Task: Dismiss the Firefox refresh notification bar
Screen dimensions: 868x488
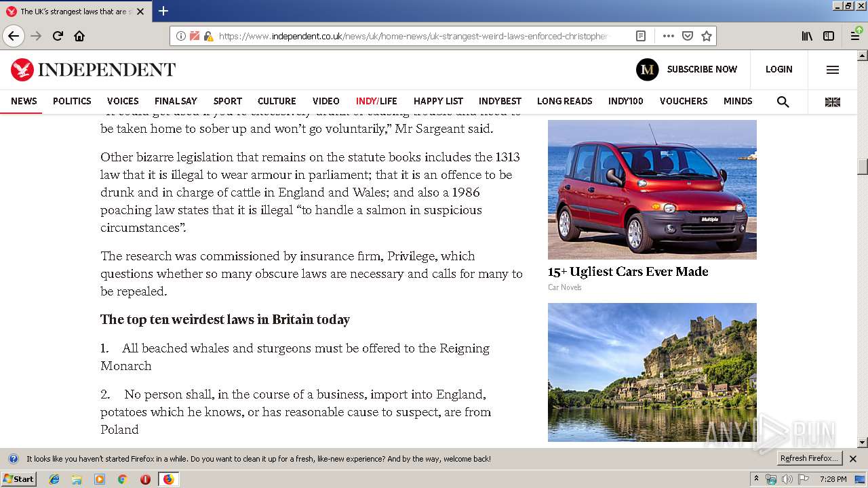Action: [853, 459]
